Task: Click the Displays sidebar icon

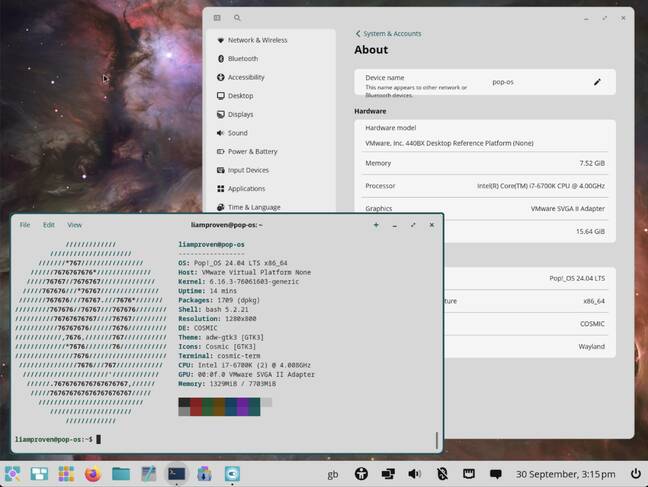Action: (x=221, y=115)
